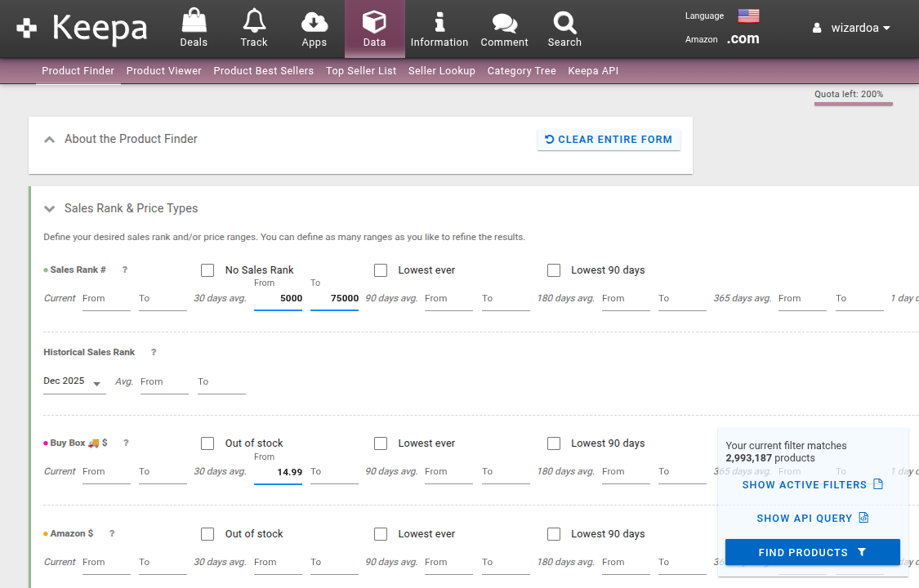Click the US flag language icon

(748, 14)
